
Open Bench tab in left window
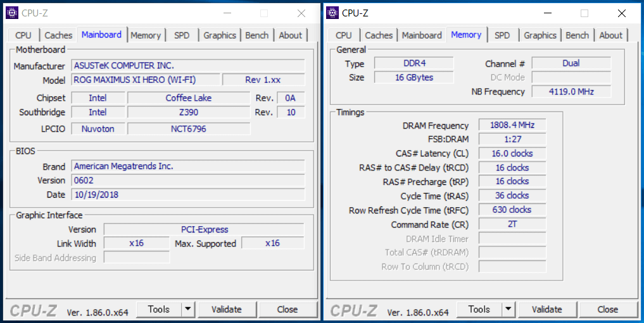click(257, 35)
